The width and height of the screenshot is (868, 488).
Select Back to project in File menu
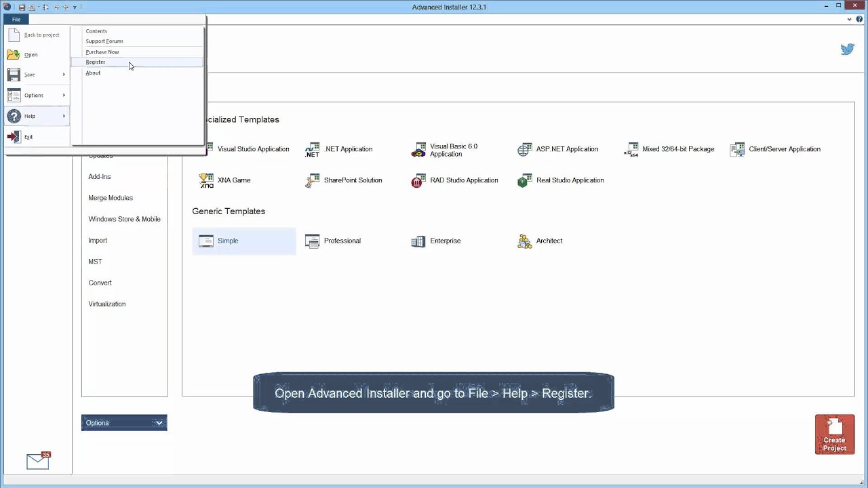click(x=37, y=35)
